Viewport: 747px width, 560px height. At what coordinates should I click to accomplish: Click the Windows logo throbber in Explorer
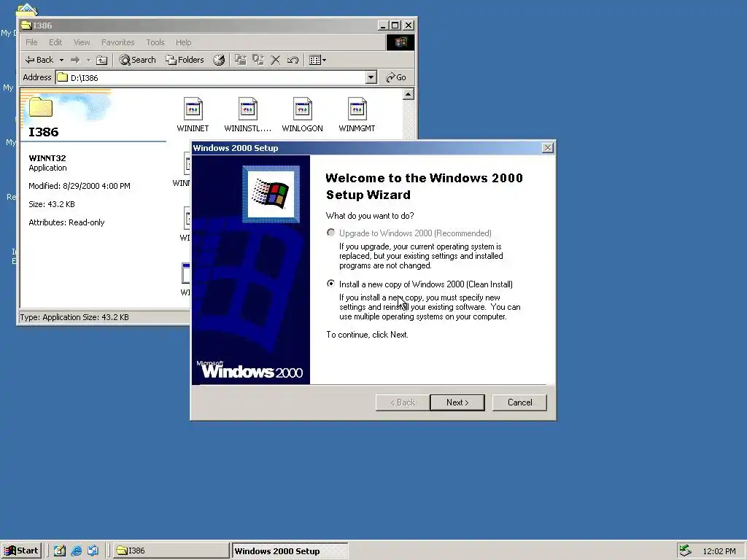pyautogui.click(x=400, y=42)
